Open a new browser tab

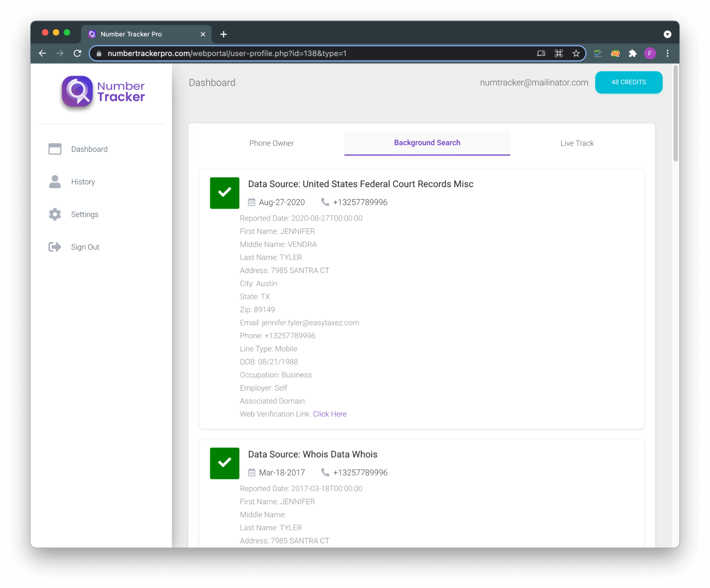point(223,34)
